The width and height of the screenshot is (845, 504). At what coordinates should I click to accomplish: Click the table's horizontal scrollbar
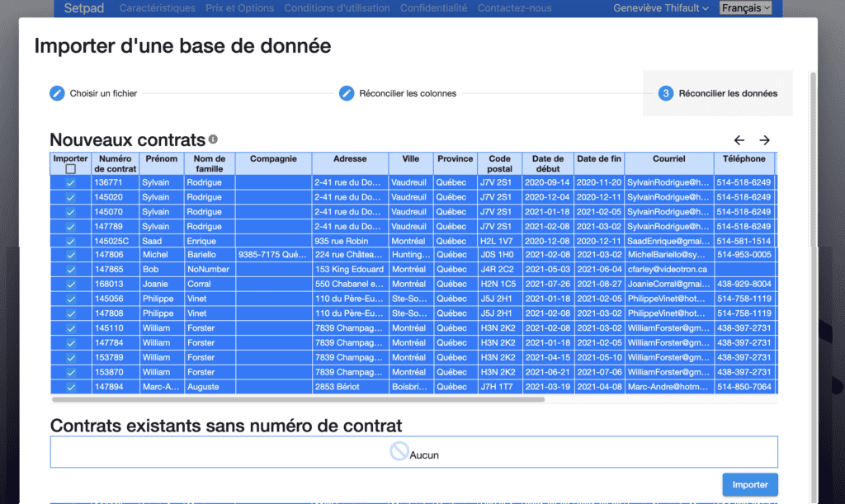298,399
